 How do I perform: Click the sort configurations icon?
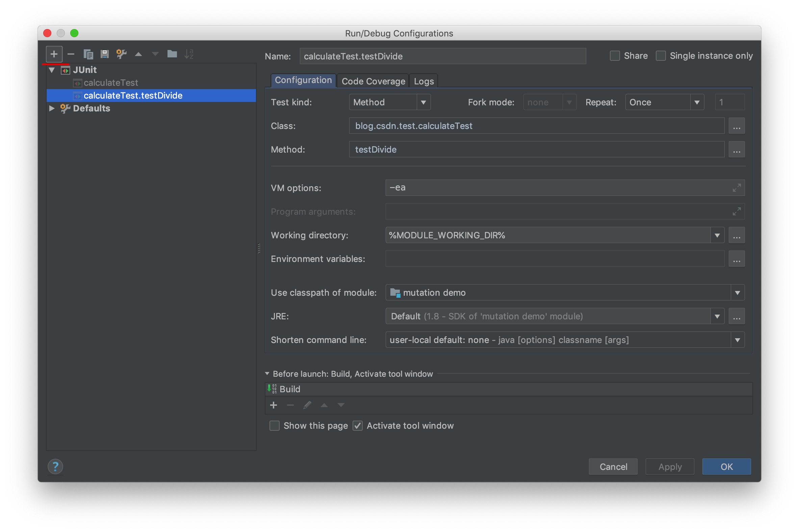(x=189, y=54)
